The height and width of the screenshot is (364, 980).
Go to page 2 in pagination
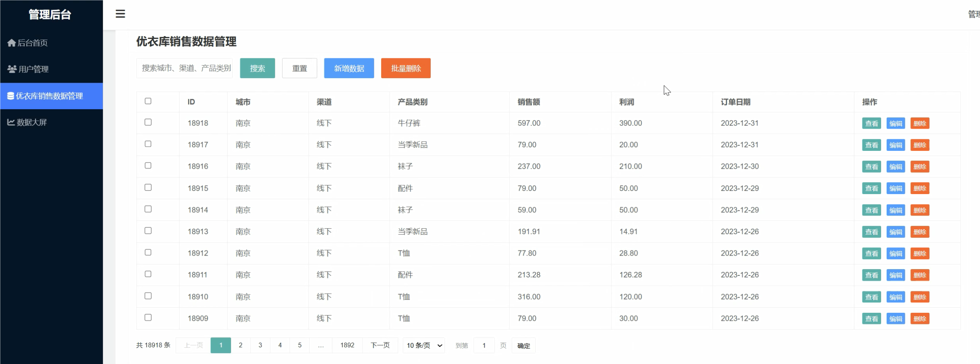(241, 345)
